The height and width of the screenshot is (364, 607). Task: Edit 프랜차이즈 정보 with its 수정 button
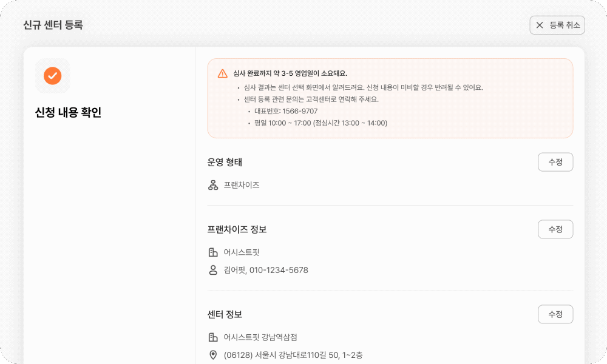[x=555, y=229]
